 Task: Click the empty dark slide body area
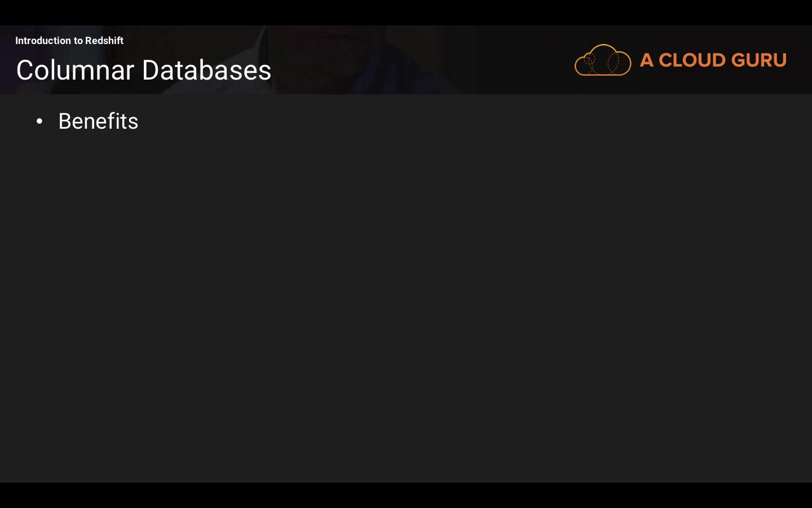click(406, 294)
